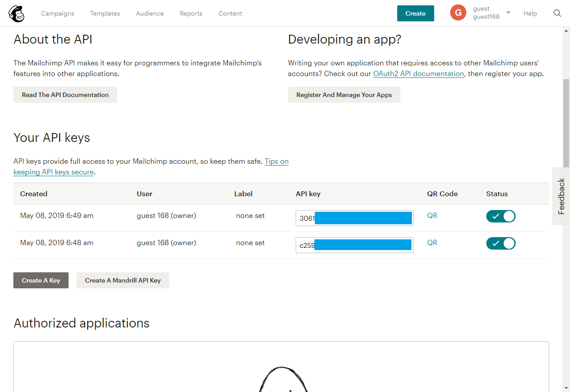Click the Create A Key button
570x392 pixels.
[41, 280]
